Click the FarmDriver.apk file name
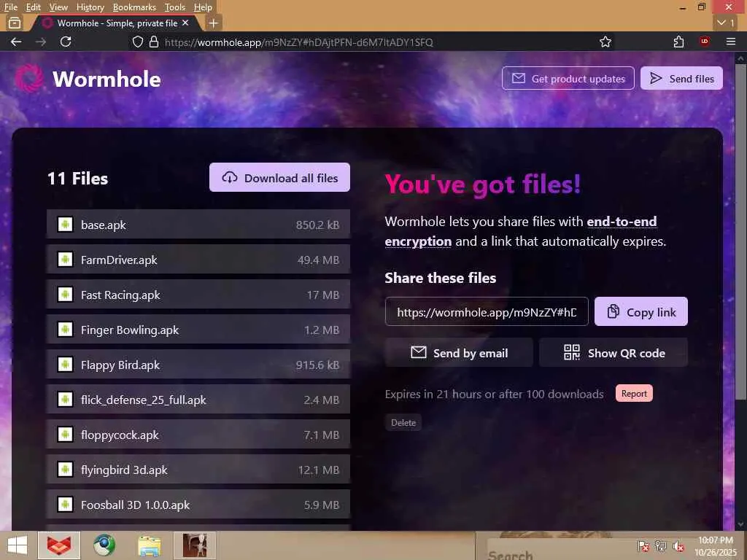Image resolution: width=747 pixels, height=560 pixels. 119,260
